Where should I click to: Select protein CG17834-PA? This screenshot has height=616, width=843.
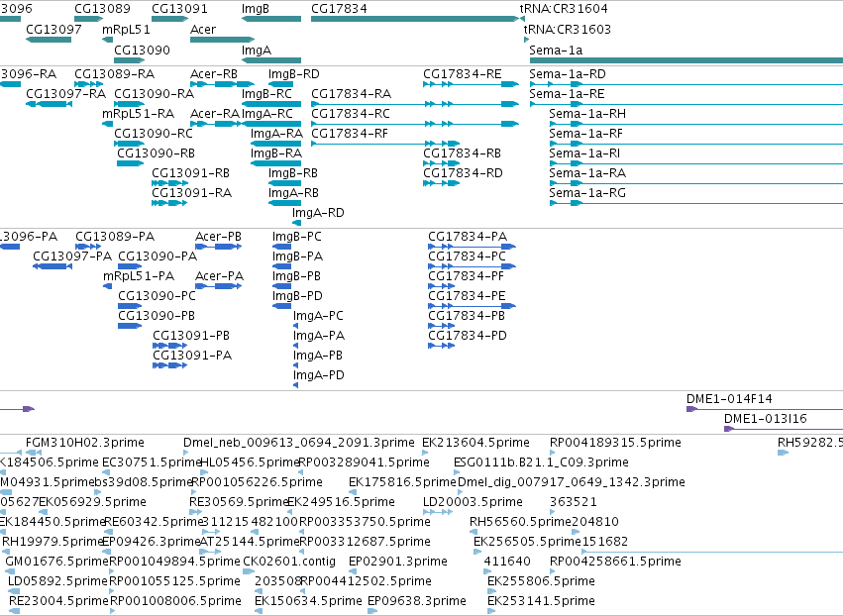468,237
